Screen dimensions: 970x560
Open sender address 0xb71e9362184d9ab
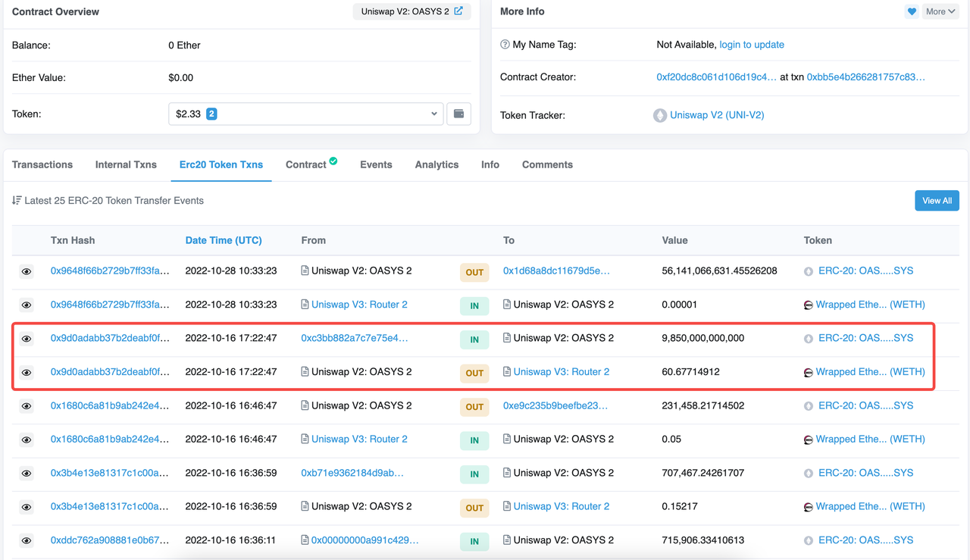352,473
